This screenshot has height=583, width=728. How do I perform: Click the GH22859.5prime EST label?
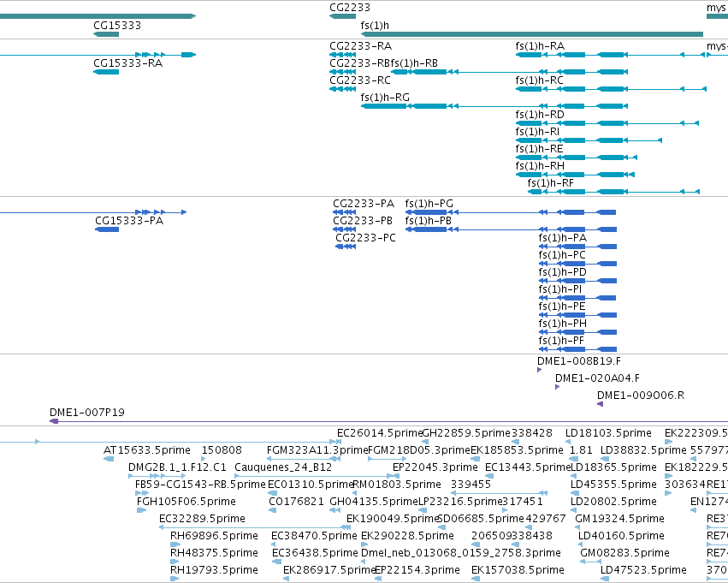(466, 433)
